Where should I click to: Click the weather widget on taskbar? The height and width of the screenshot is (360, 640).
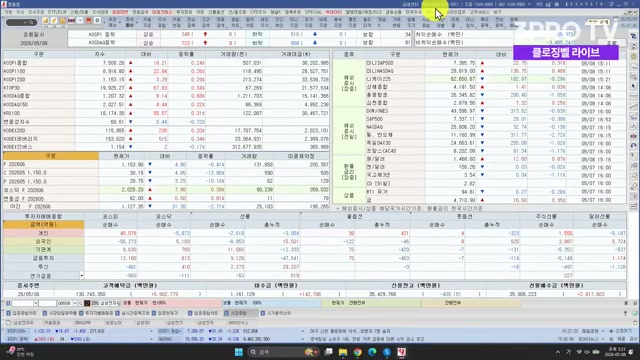[x=21, y=352]
